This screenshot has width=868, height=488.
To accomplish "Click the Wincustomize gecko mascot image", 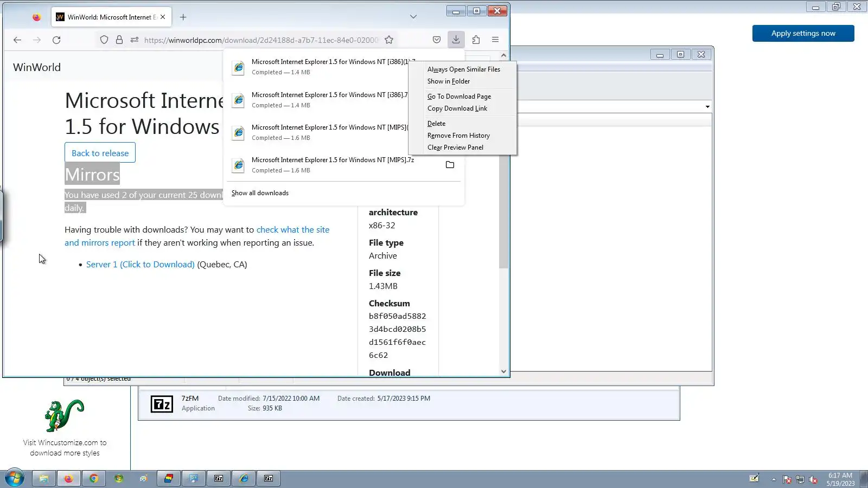I will [x=65, y=416].
